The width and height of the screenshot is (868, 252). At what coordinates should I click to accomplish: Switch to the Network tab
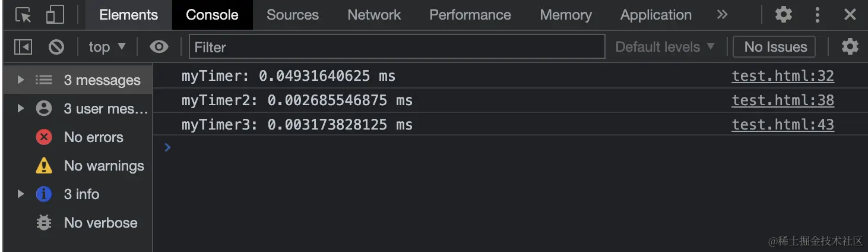click(374, 15)
